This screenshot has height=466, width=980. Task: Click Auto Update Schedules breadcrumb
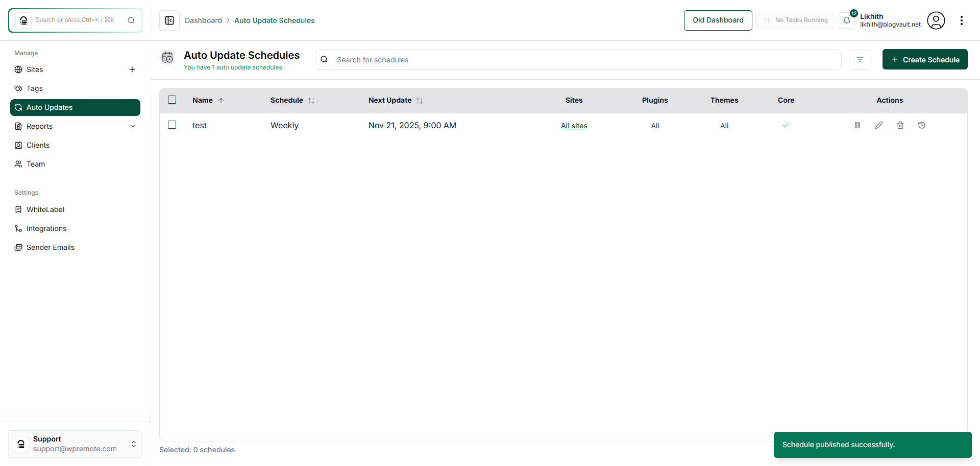(274, 20)
